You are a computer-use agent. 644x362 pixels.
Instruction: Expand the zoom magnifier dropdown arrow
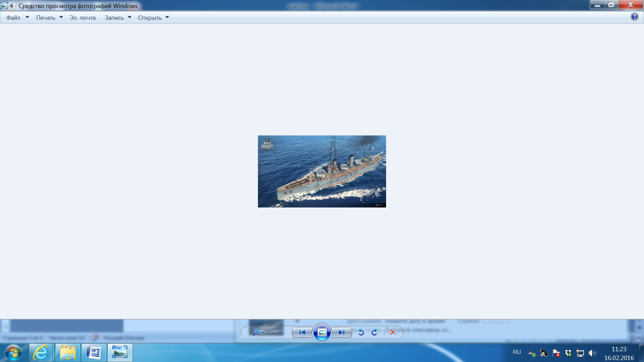pyautogui.click(x=263, y=333)
